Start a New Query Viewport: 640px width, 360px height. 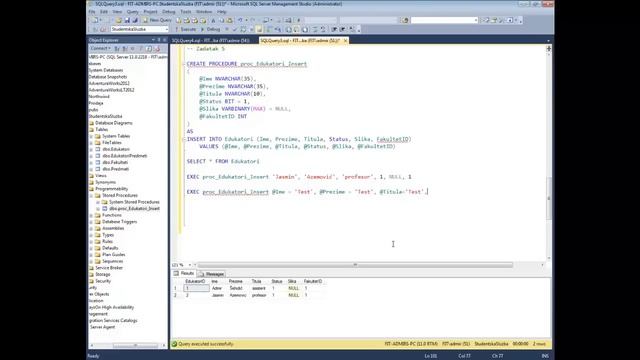click(x=157, y=20)
